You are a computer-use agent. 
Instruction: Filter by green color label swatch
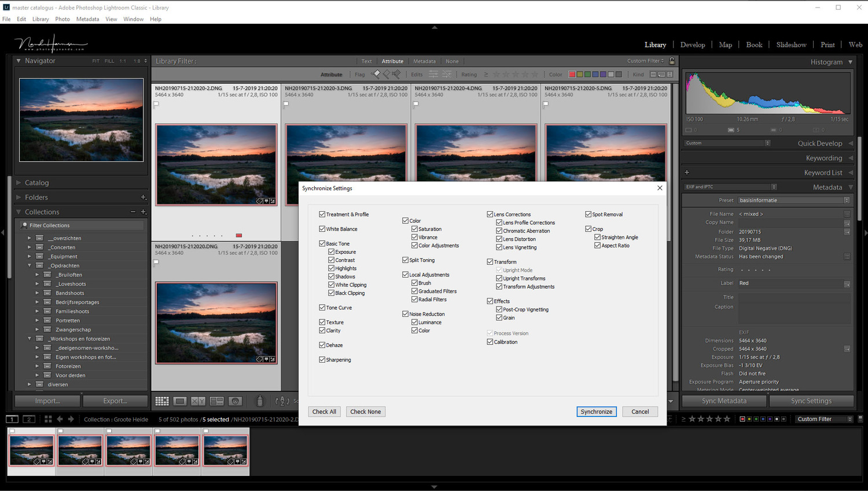587,74
